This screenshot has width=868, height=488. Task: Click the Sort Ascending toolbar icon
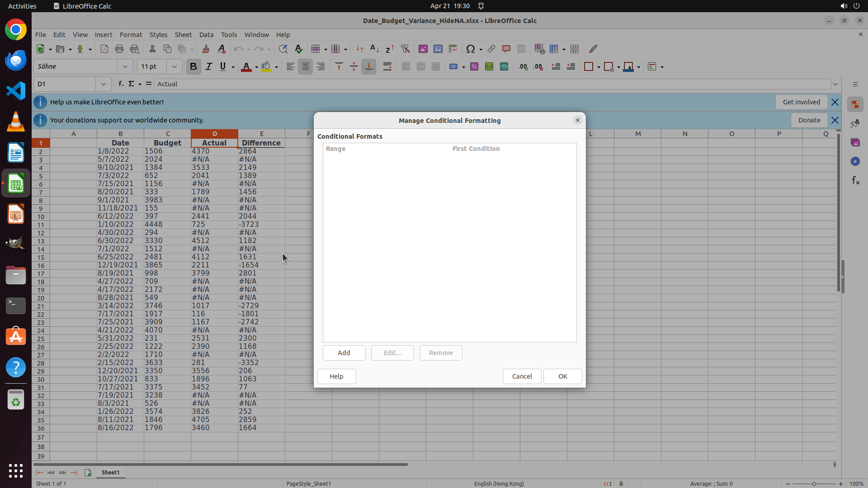pos(374,49)
